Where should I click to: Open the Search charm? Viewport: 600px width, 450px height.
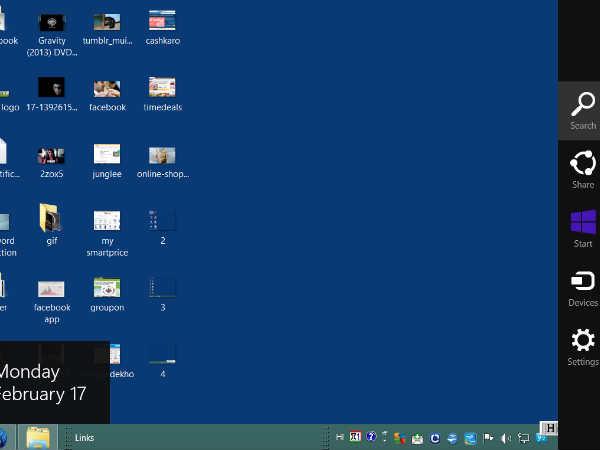[x=582, y=110]
